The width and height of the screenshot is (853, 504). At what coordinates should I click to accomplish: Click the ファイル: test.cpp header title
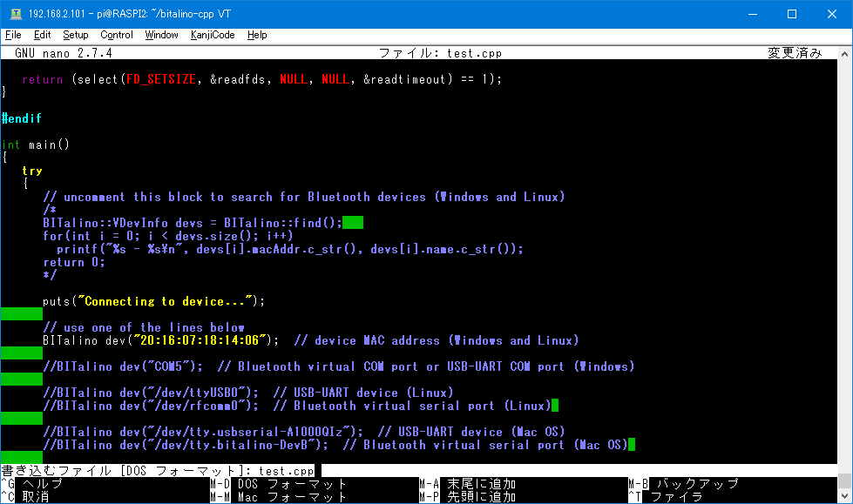[441, 53]
